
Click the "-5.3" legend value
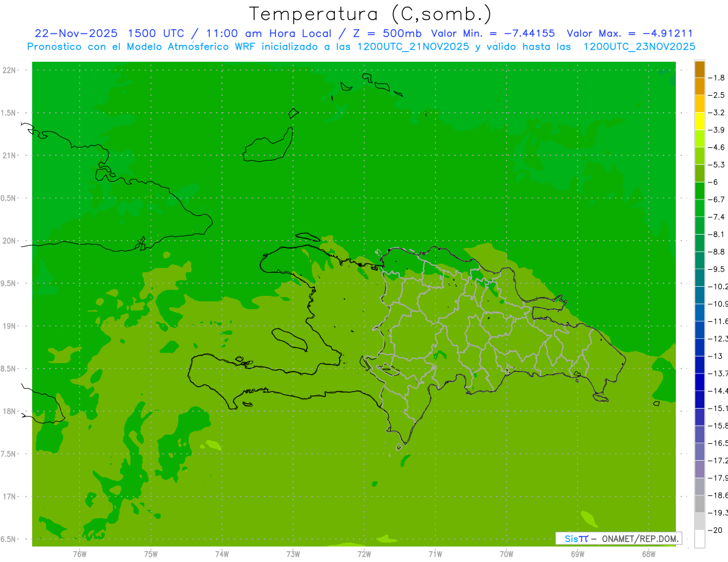click(x=718, y=165)
